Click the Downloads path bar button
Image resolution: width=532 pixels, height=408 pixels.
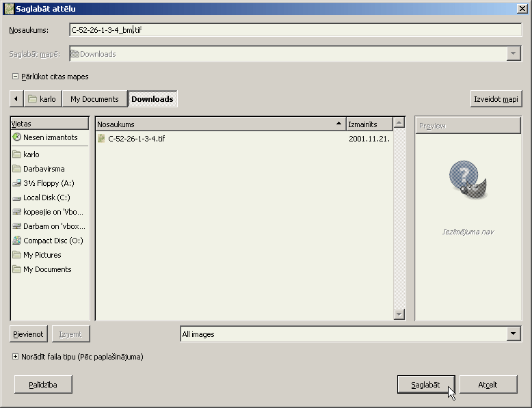152,98
